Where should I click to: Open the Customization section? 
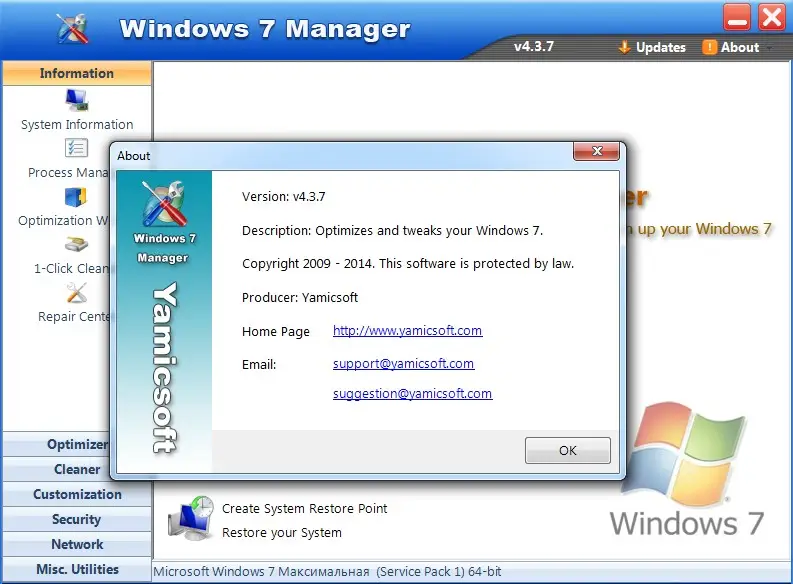(77, 494)
